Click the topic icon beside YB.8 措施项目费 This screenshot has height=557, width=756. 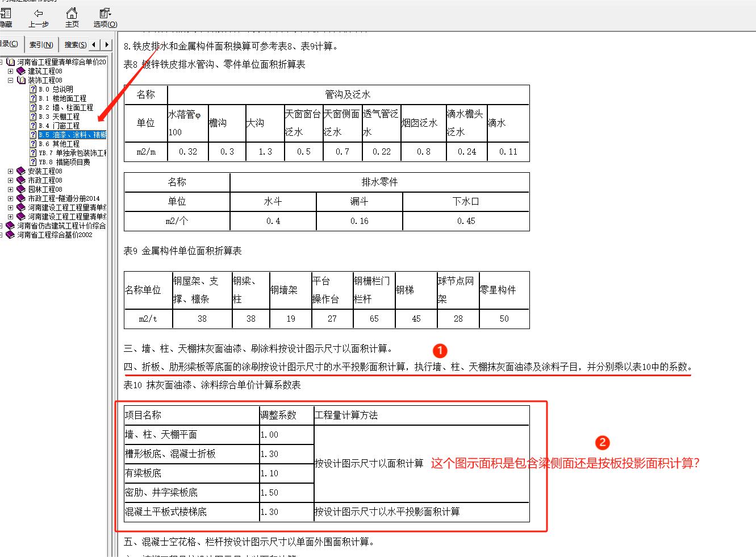tap(32, 162)
